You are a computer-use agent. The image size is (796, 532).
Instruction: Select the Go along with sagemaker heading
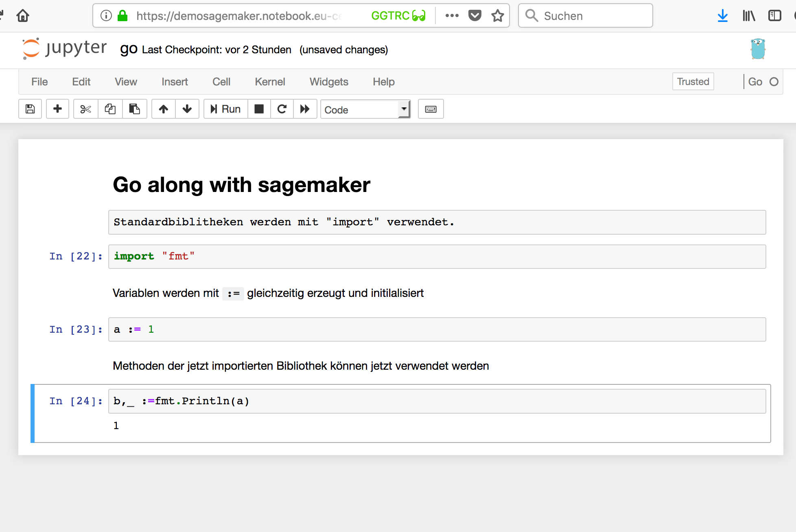tap(241, 185)
